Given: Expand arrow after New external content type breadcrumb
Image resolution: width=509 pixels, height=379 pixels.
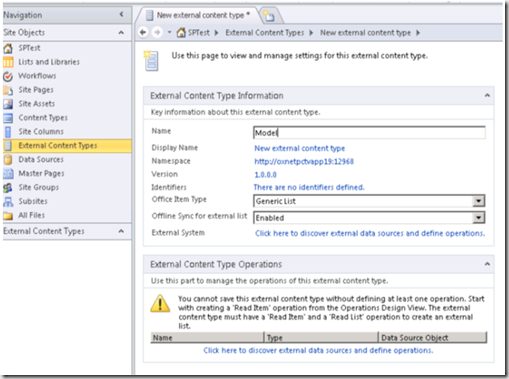Looking at the screenshot, I should coord(418,33).
